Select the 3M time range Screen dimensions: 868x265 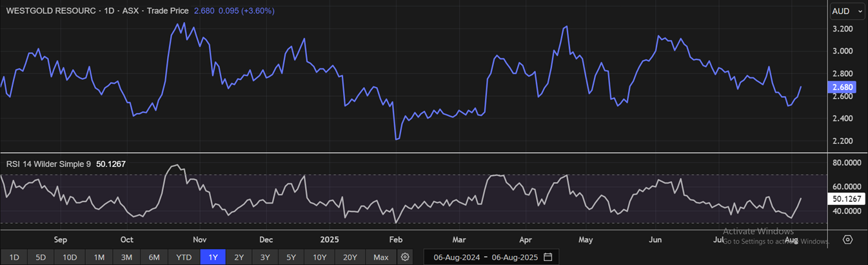tap(126, 257)
